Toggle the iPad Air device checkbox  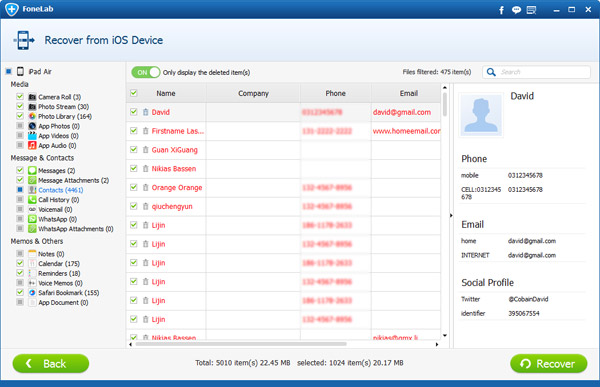pyautogui.click(x=8, y=71)
